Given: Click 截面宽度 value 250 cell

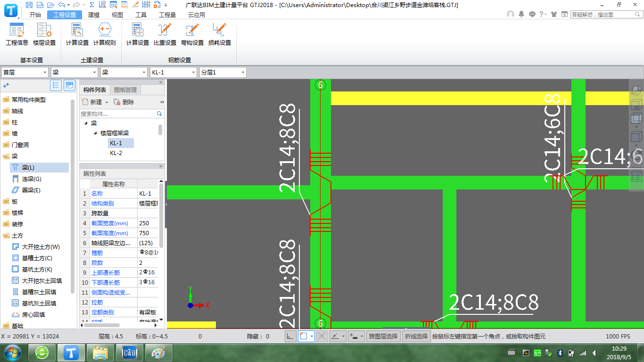Looking at the screenshot, I should click(148, 223).
